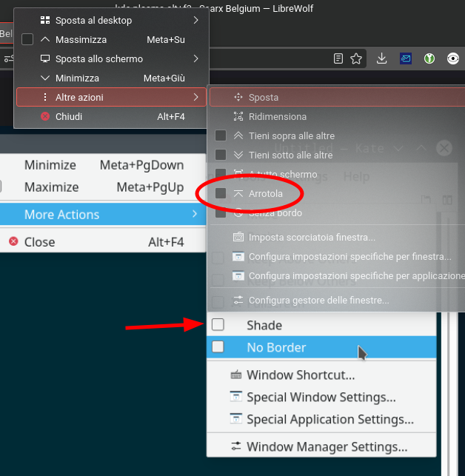Select Maximize in the light menu
Screen dimensions: 465x476
click(x=103, y=187)
